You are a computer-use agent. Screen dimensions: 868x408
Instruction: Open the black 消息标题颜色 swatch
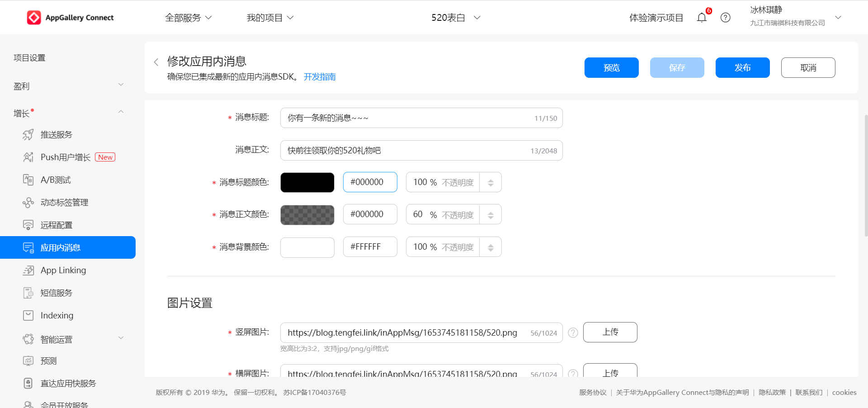click(307, 182)
